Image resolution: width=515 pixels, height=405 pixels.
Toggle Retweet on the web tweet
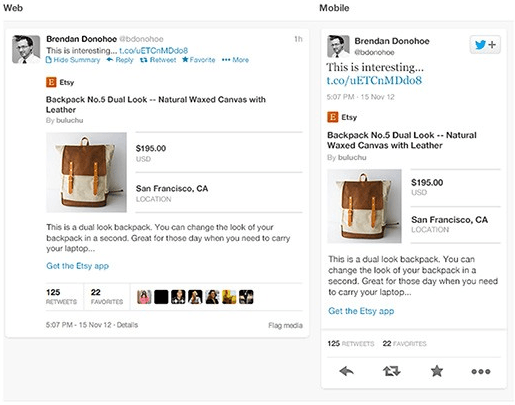point(158,60)
